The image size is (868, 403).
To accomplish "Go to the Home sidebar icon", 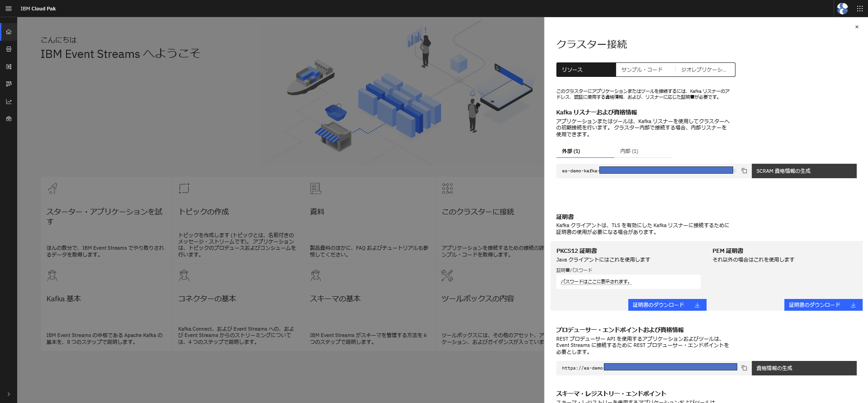I will (9, 32).
